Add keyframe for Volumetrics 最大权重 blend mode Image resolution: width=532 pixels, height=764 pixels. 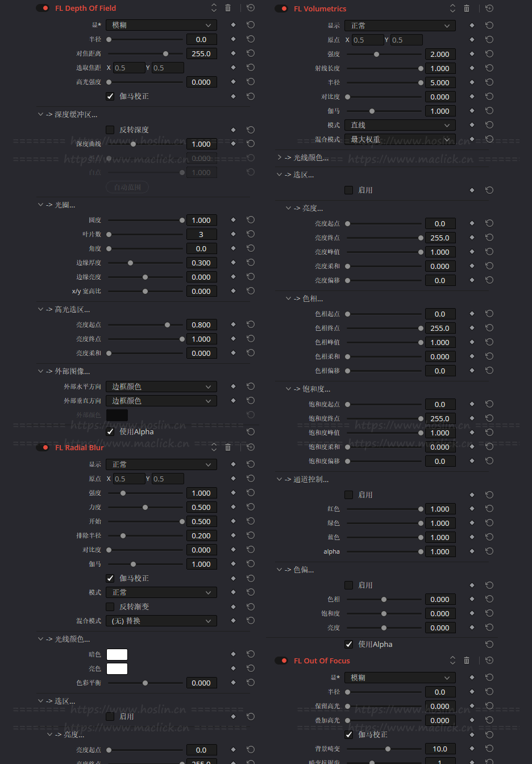point(472,139)
